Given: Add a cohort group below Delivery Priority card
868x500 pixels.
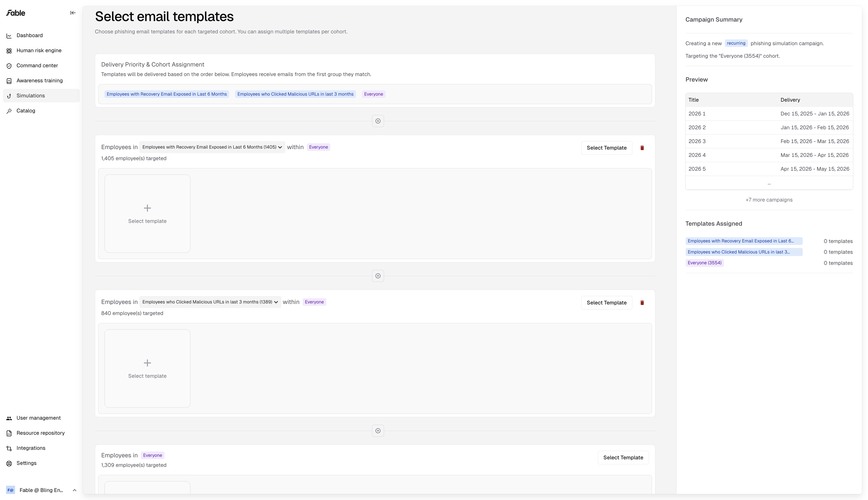Looking at the screenshot, I should (x=378, y=121).
